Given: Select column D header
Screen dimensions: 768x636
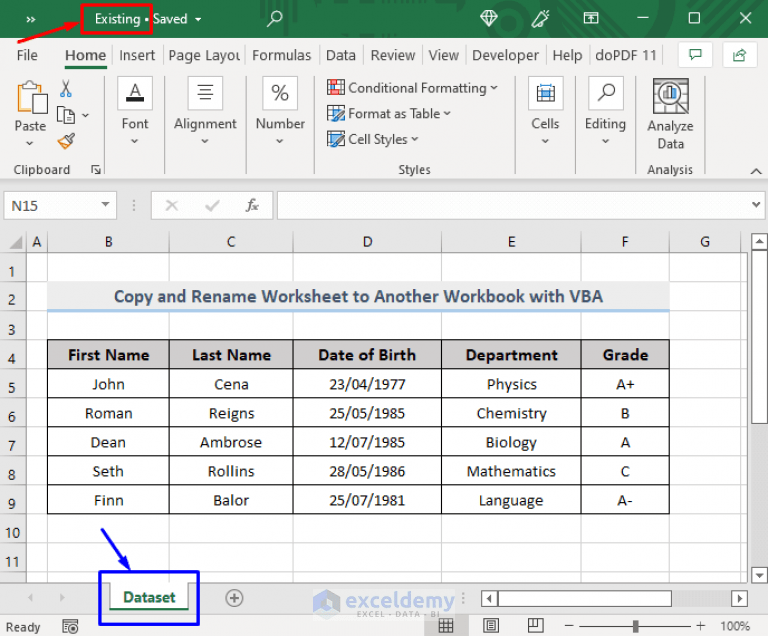Looking at the screenshot, I should pos(367,242).
